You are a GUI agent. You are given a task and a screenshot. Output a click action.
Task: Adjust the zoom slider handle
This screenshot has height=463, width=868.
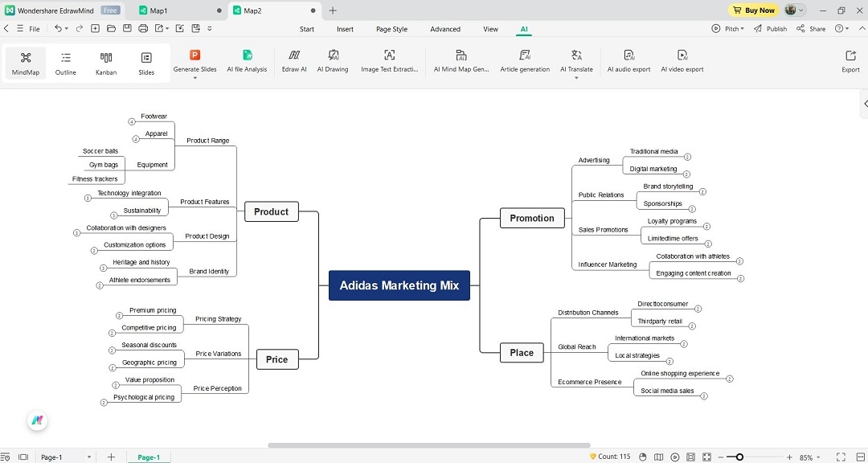pyautogui.click(x=739, y=457)
